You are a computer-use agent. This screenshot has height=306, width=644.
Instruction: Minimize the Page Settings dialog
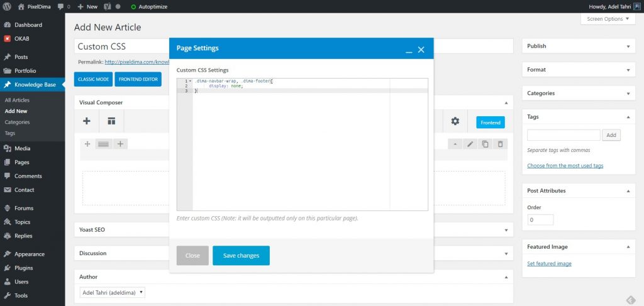click(409, 50)
